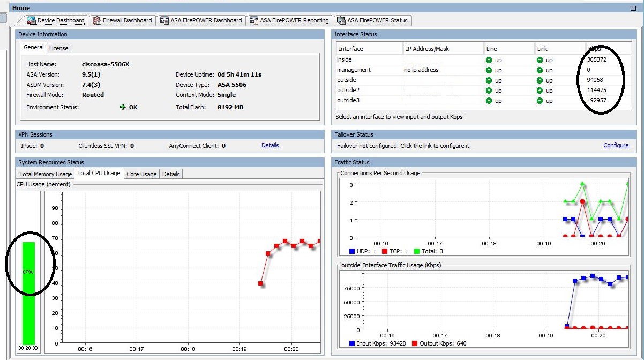The image size is (644, 360).
Task: Switch to the License tab
Action: pos(58,48)
